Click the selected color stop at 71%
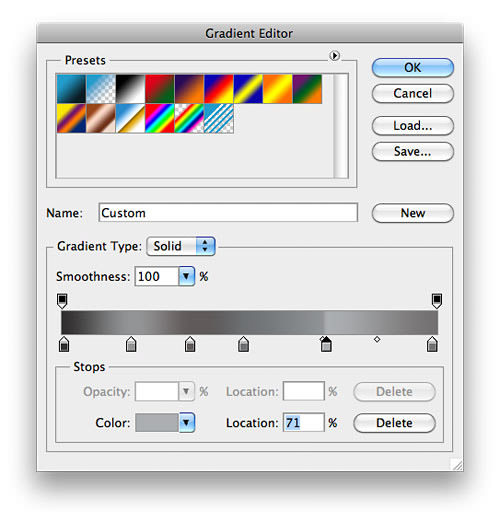This screenshot has width=500, height=522. [326, 344]
